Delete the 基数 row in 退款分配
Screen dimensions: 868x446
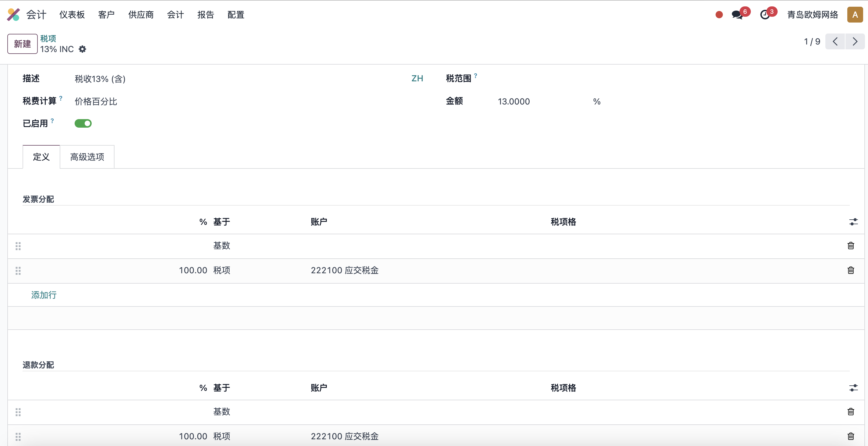(x=851, y=412)
